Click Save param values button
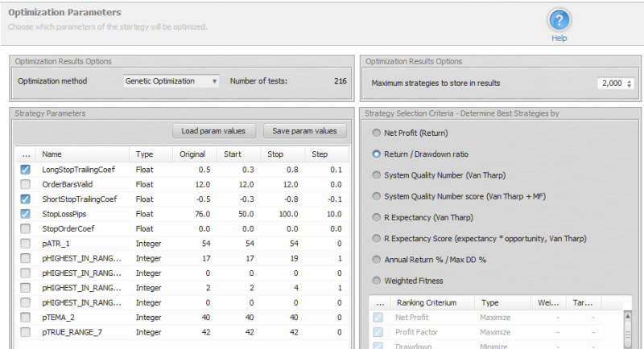The height and width of the screenshot is (349, 644). [305, 131]
